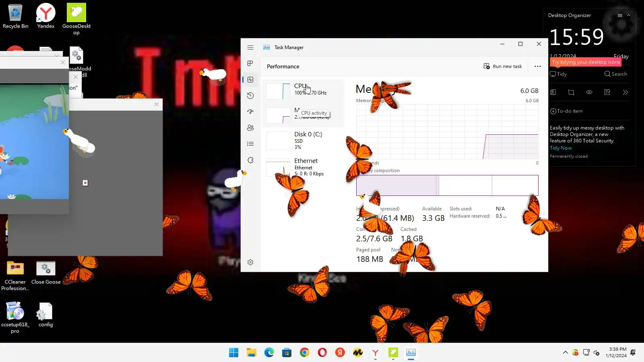
Task: Open Microsoft Store from the taskbar
Action: [287, 353]
